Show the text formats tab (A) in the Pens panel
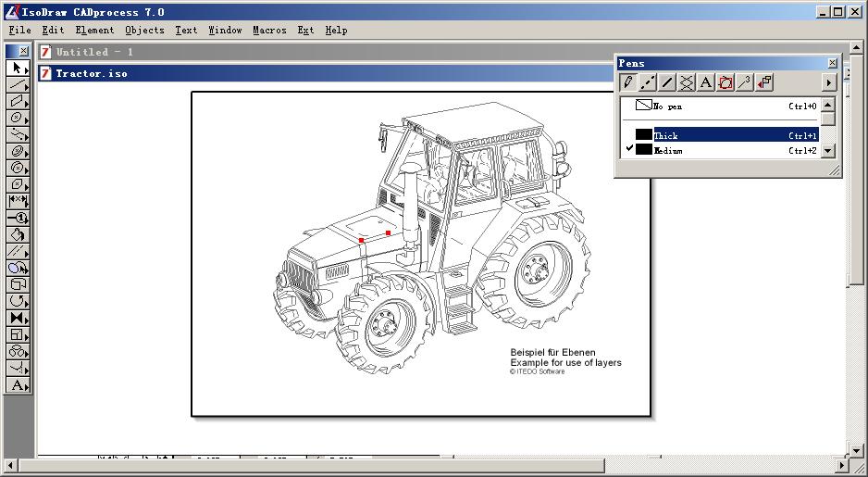Screen dimensions: 868x477 [x=705, y=82]
